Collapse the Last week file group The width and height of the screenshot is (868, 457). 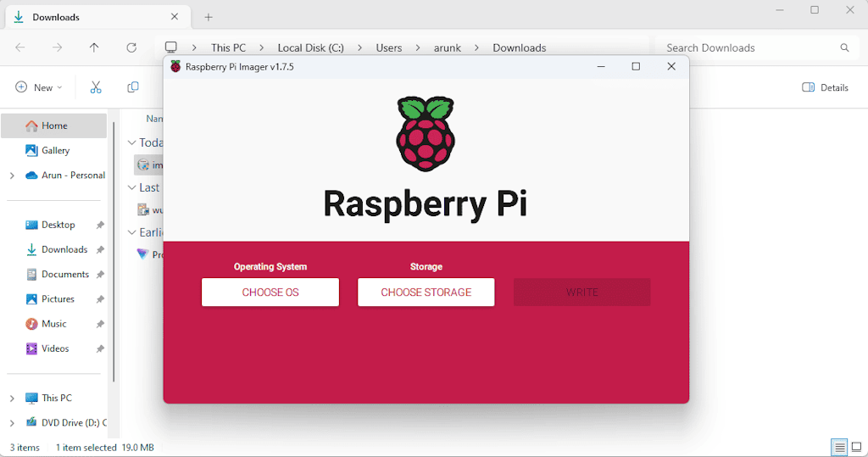click(131, 187)
